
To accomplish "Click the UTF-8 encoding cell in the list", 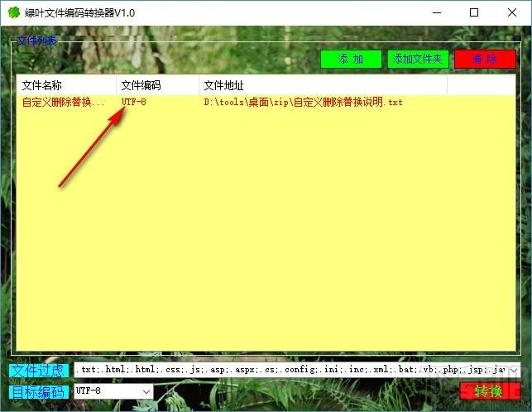I will pyautogui.click(x=134, y=102).
